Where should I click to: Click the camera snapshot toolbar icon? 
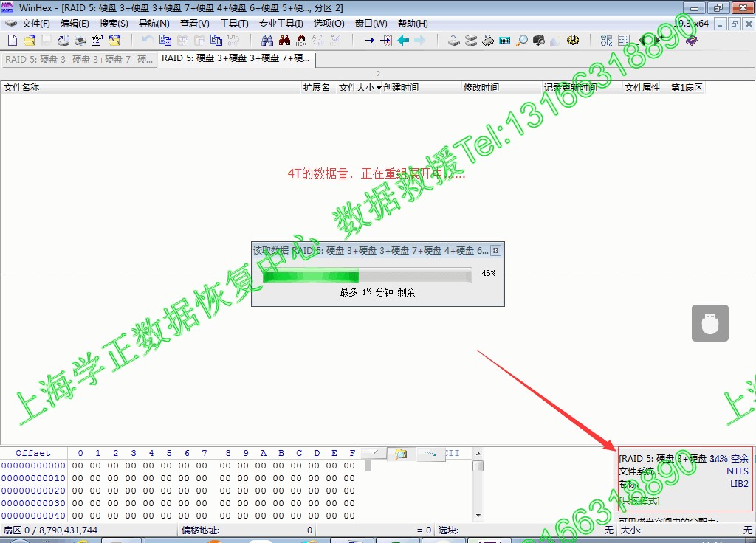click(538, 41)
